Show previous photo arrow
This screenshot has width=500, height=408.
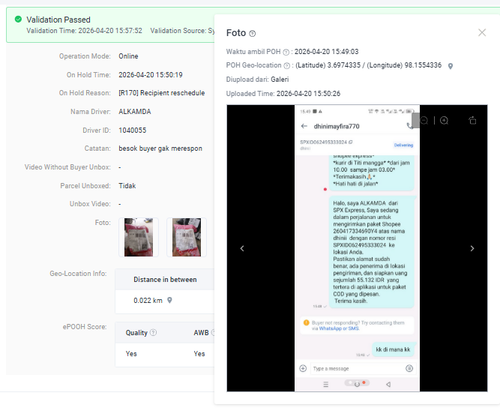point(242,248)
